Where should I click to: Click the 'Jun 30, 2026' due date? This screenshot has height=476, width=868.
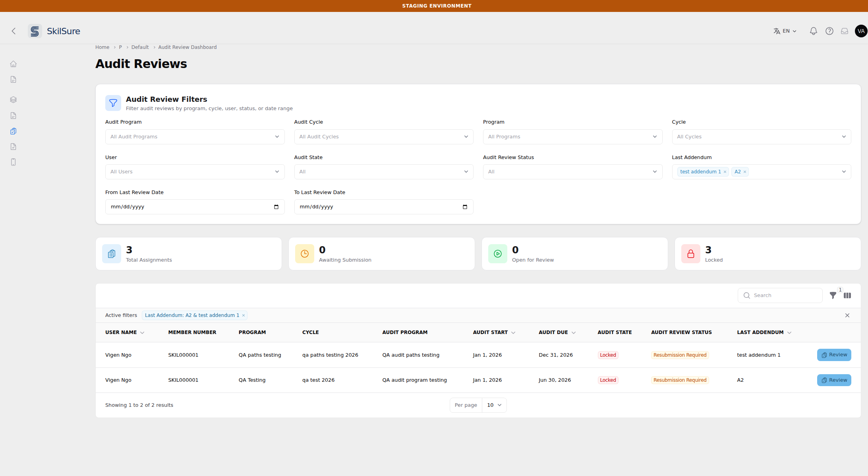(555, 380)
